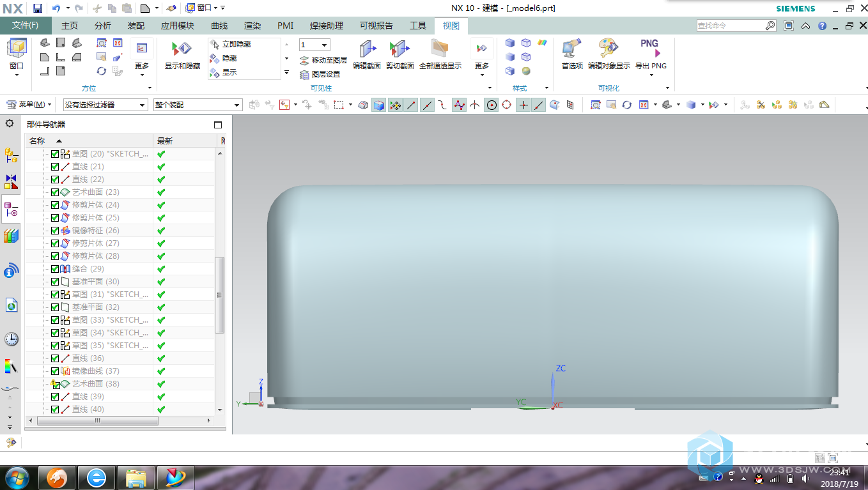Switch to the 主页 tab
The width and height of the screenshot is (868, 490).
[70, 26]
